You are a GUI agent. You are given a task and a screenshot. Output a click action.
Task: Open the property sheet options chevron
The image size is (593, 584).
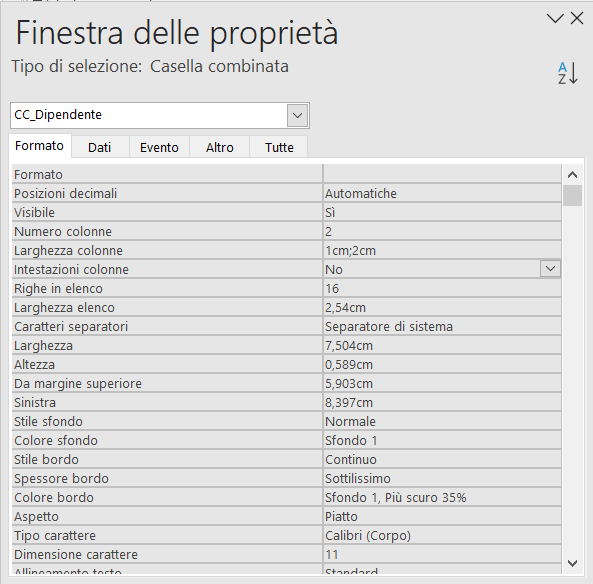coord(555,18)
